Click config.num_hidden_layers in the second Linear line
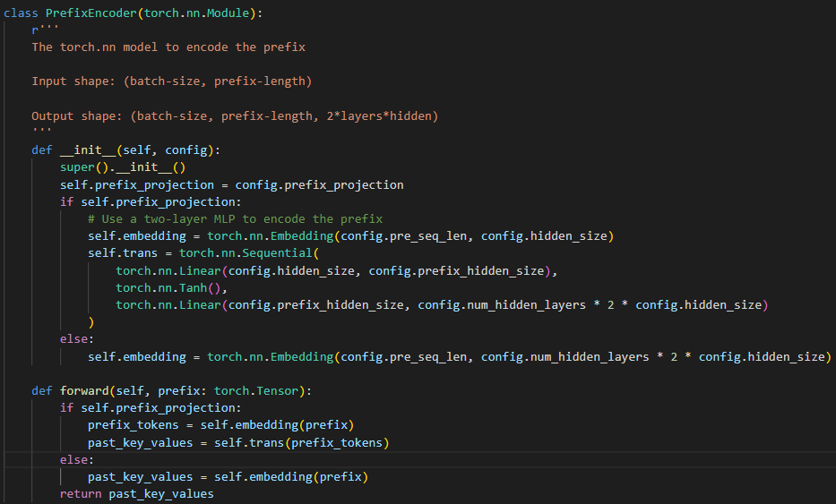Image resolution: width=836 pixels, height=504 pixels. (x=502, y=304)
